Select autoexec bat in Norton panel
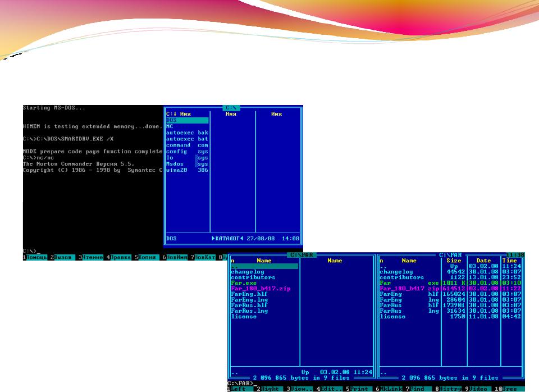 [x=188, y=139]
